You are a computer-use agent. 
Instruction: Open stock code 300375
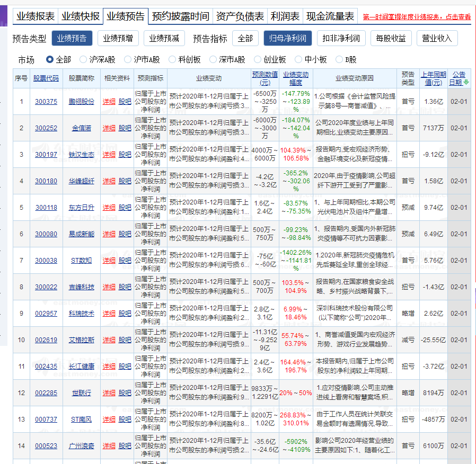(x=46, y=102)
